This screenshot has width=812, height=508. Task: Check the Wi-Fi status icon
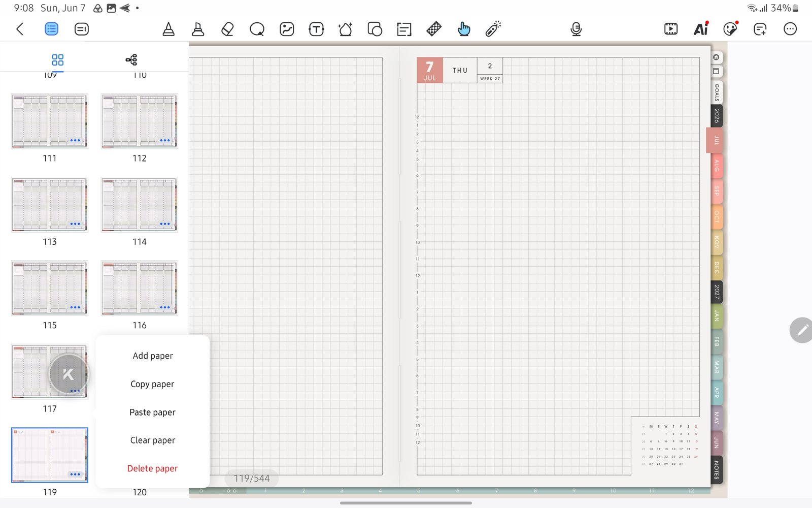[752, 8]
